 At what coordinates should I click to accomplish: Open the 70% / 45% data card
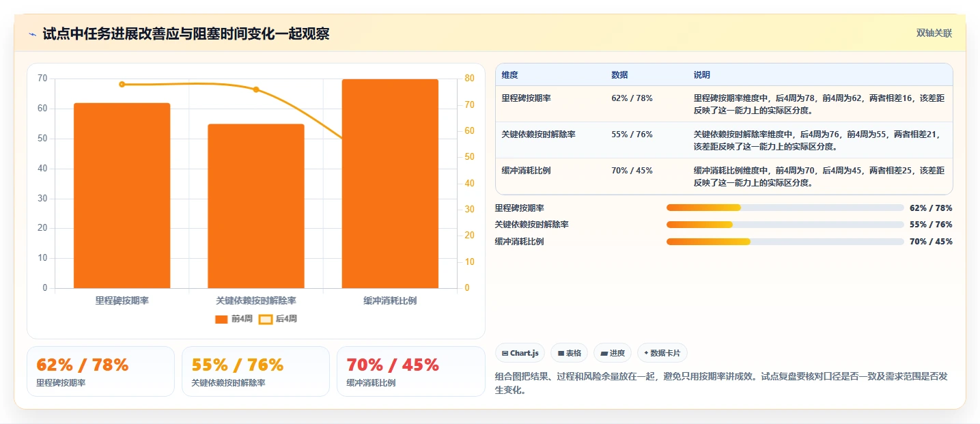pos(410,371)
